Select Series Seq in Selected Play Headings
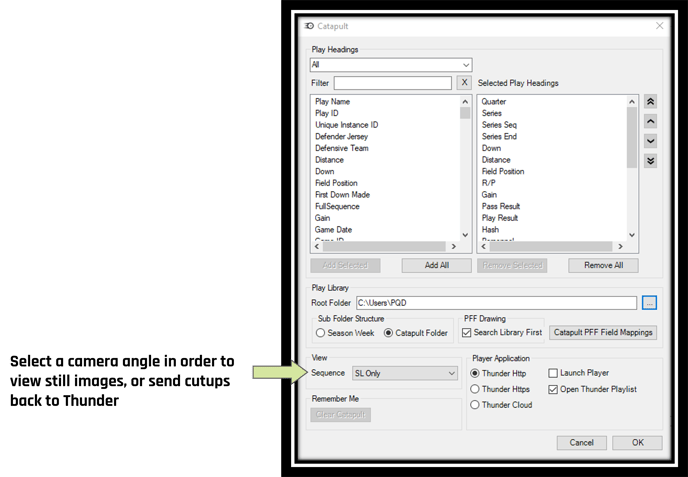This screenshot has width=688, height=477. [x=499, y=125]
